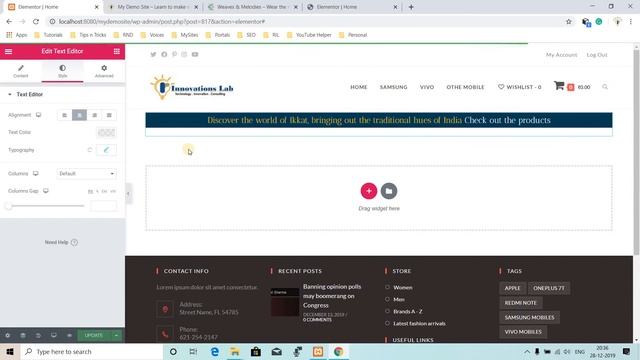Viewport: 640px width, 360px height.
Task: Open My Account link
Action: [562, 55]
